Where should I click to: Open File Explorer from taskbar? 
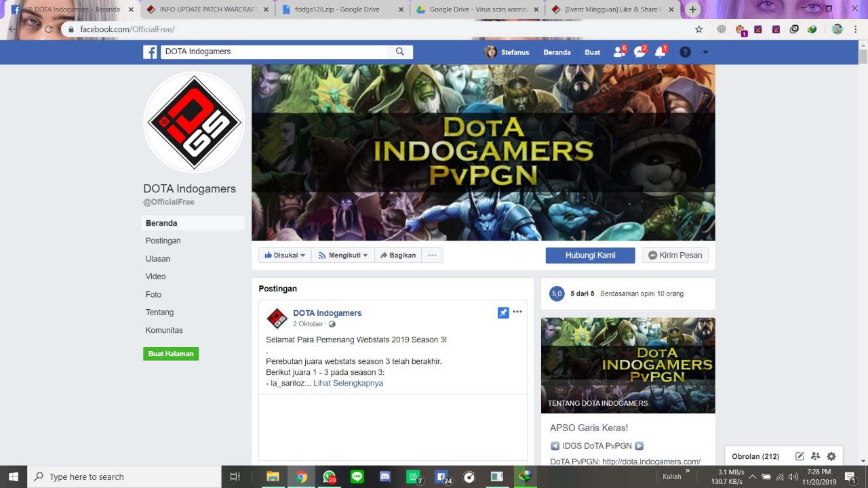pyautogui.click(x=273, y=476)
